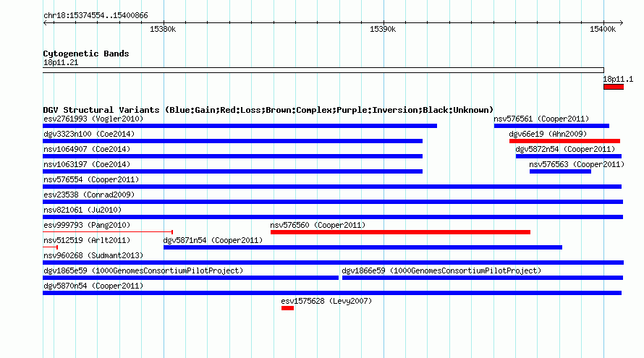Click the dgv1866e59 blue gain bar

pos(483,278)
